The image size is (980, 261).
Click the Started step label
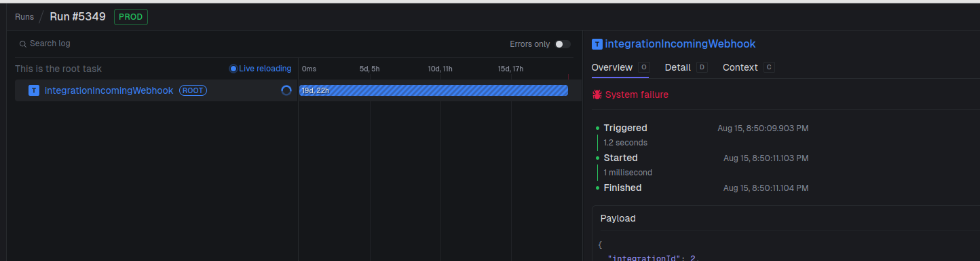coord(620,158)
